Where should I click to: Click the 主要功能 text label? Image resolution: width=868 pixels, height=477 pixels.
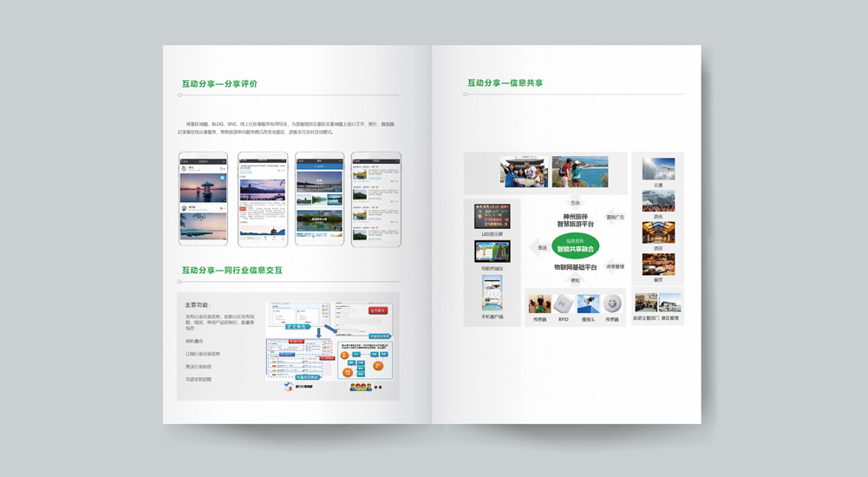[x=197, y=305]
